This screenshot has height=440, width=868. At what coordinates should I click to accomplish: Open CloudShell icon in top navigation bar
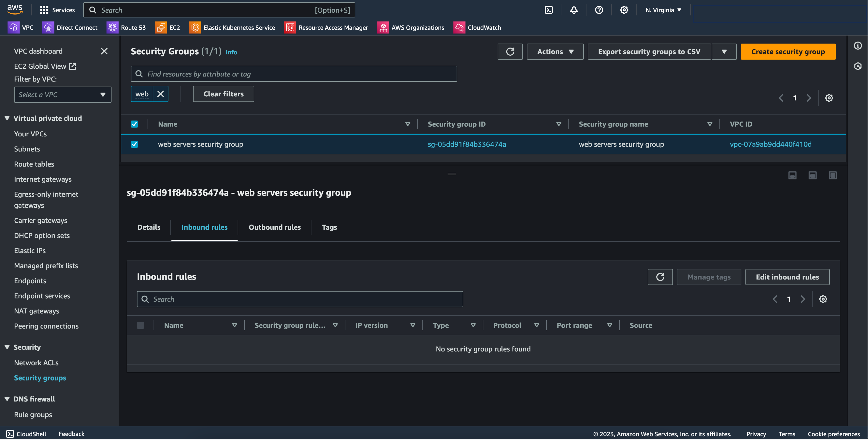549,10
